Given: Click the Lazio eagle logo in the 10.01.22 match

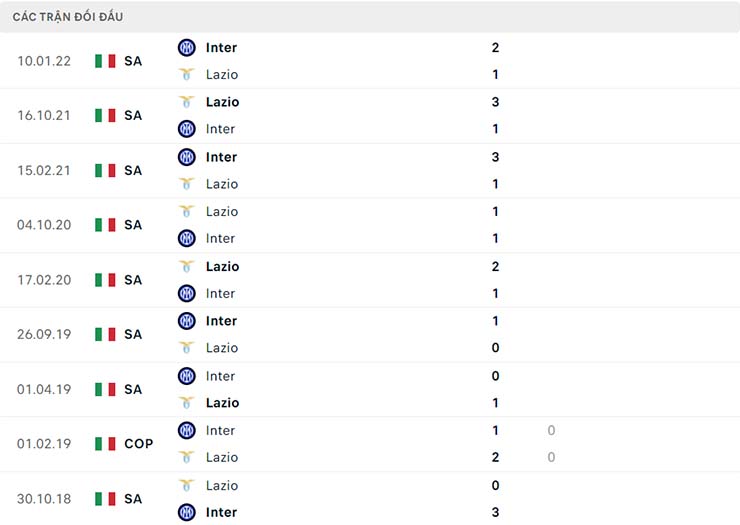Looking at the screenshot, I should click(186, 74).
